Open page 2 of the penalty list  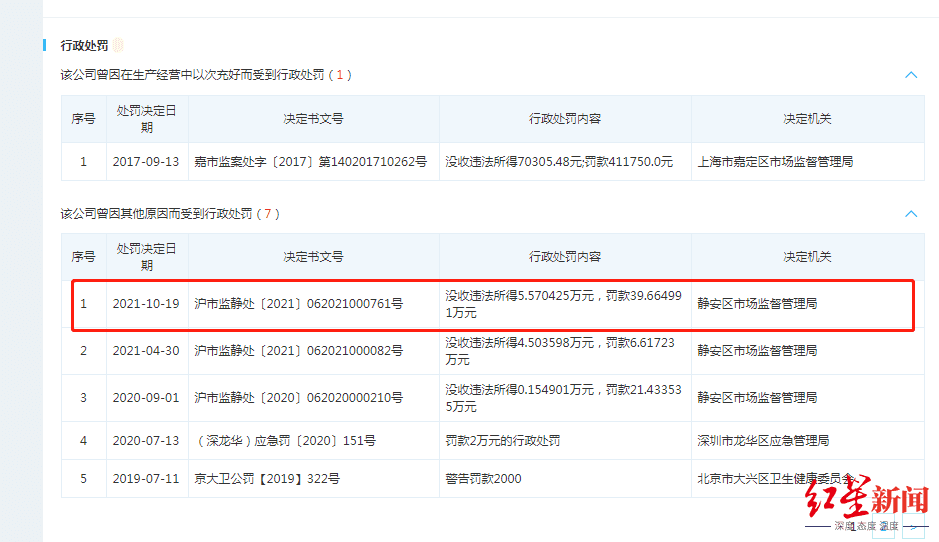(884, 527)
